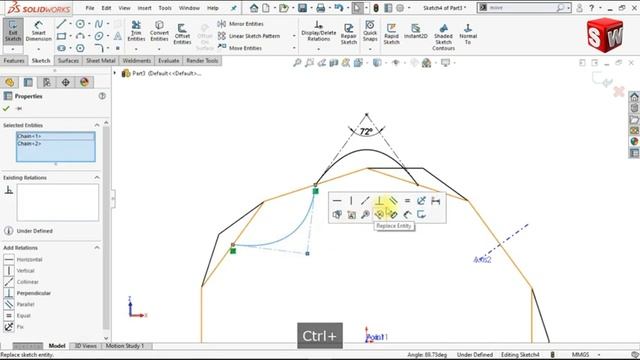Open Move Entities dropdown arrow
Viewport: 640px width, 360px height.
tap(294, 48)
